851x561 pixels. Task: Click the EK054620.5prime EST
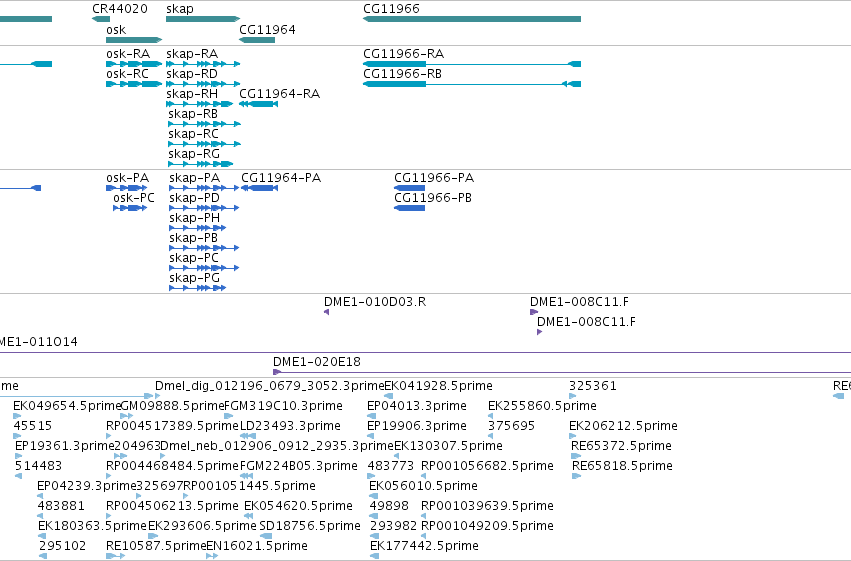249,515
